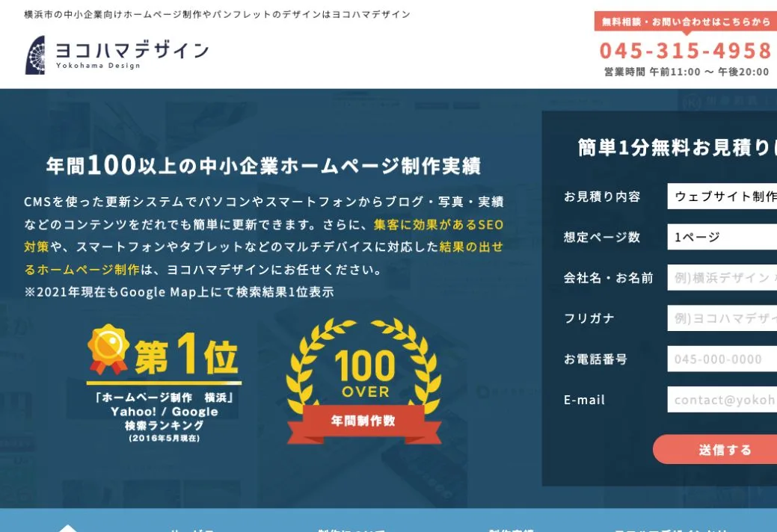
Task: Click the (2016年5月現在) text
Action: 164,439
